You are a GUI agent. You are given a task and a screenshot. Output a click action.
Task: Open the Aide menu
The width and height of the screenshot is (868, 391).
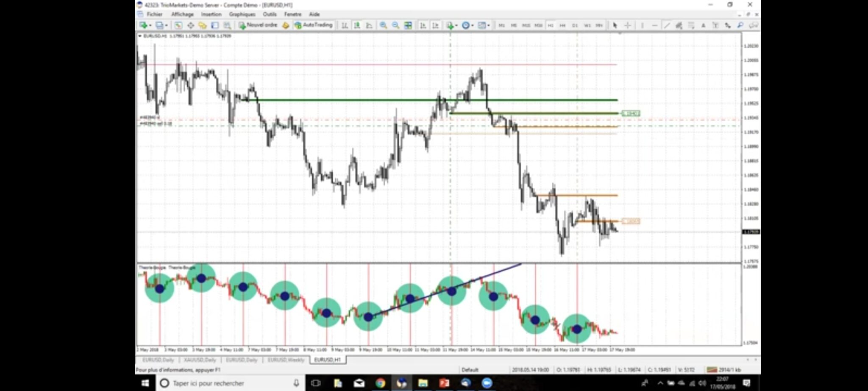pyautogui.click(x=314, y=14)
